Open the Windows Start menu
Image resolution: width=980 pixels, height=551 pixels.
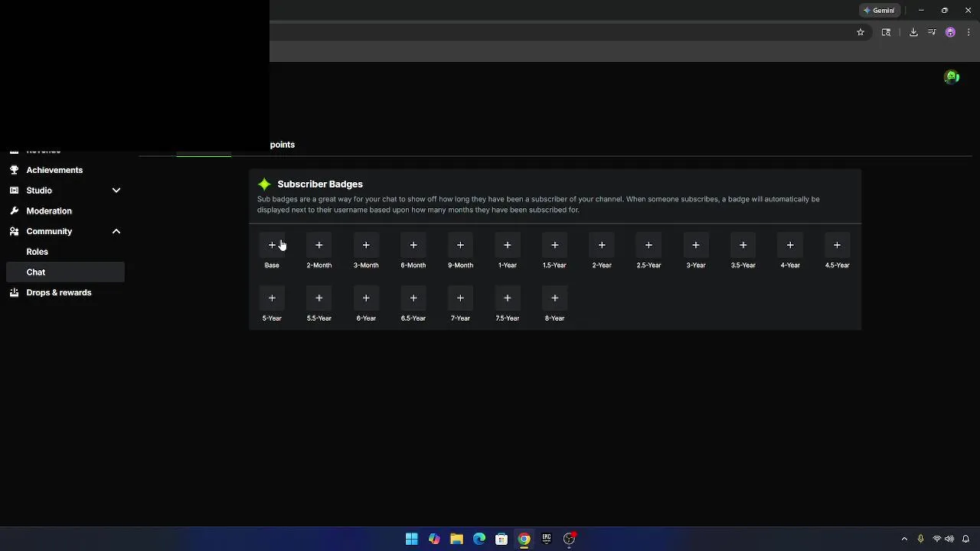tap(412, 539)
